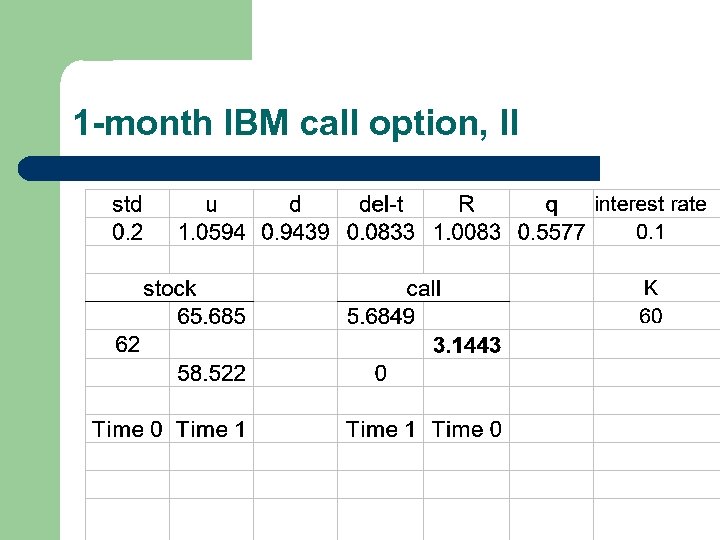720x540 pixels.
Task: Select the 'interest rate' header label
Action: pos(650,204)
